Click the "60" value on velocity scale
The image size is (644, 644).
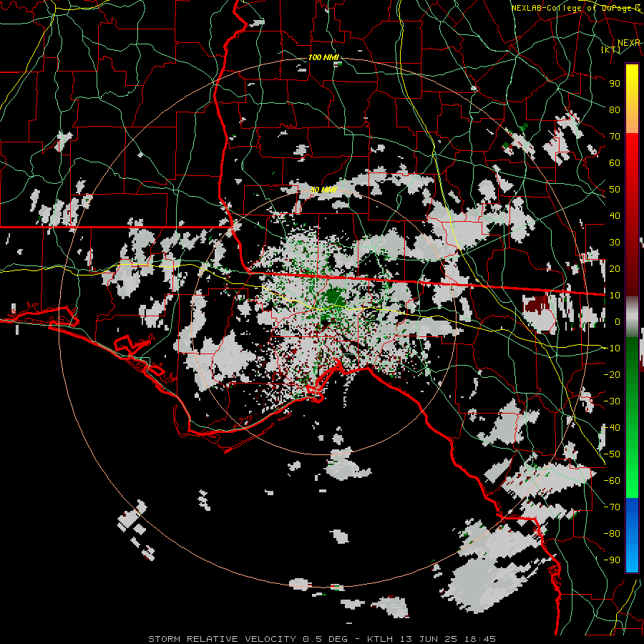[615, 162]
